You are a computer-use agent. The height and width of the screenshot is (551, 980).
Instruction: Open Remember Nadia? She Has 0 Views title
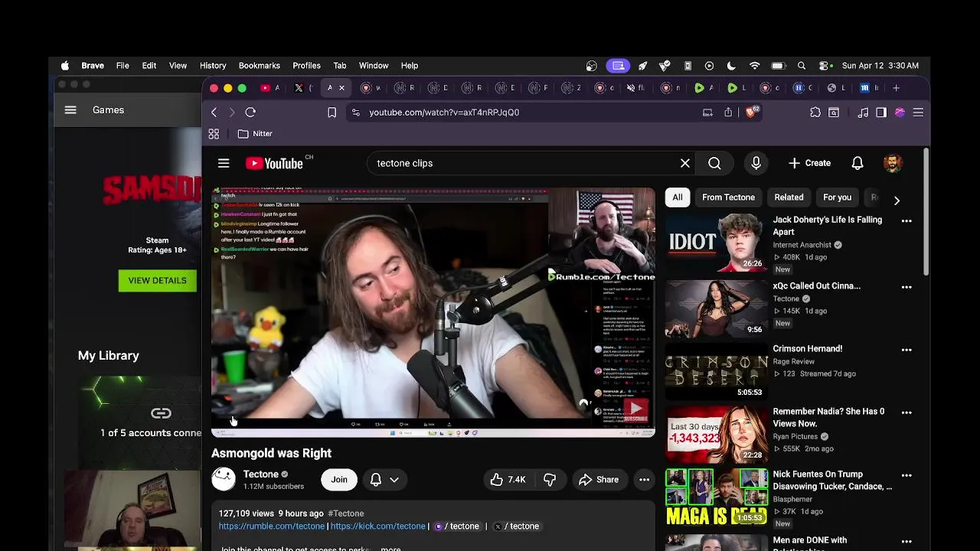[x=828, y=417]
